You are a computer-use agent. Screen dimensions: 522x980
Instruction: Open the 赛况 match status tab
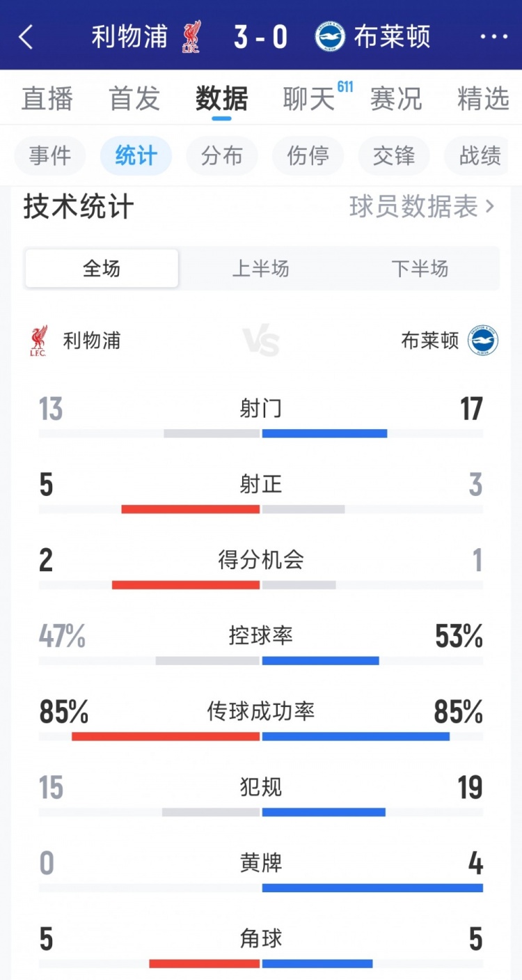point(396,99)
